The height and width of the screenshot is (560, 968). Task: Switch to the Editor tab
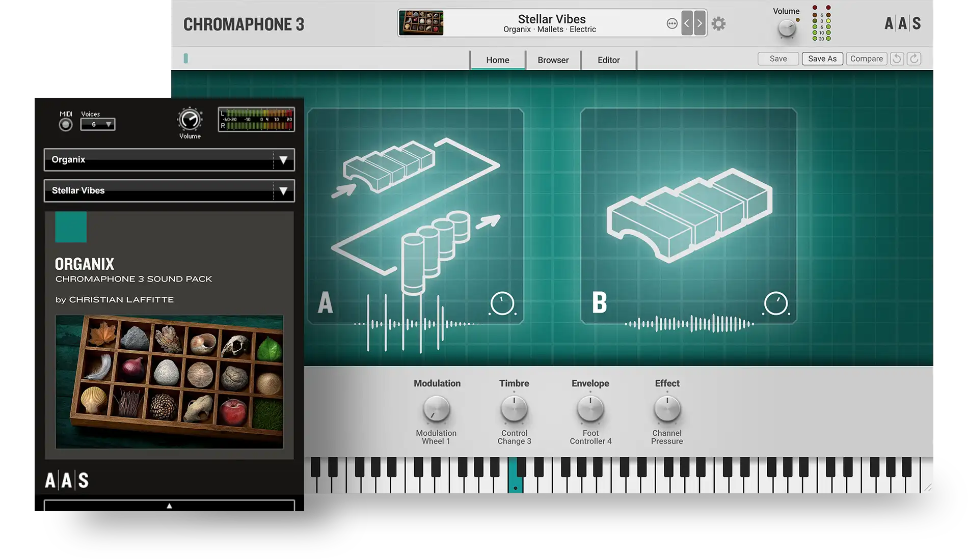click(x=609, y=60)
